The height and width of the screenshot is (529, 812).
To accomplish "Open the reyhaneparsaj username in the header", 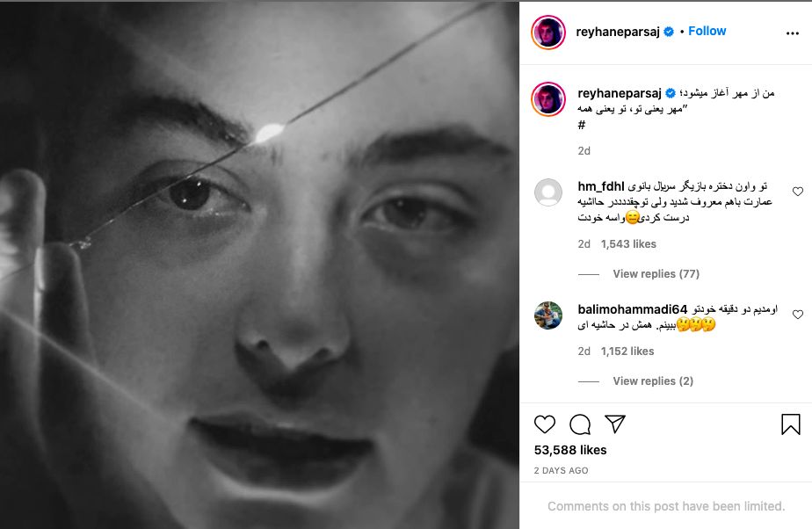I will click(x=618, y=32).
